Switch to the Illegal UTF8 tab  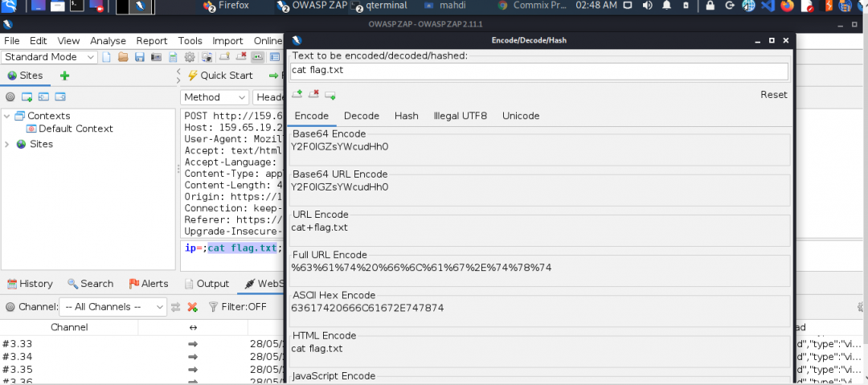(x=460, y=116)
